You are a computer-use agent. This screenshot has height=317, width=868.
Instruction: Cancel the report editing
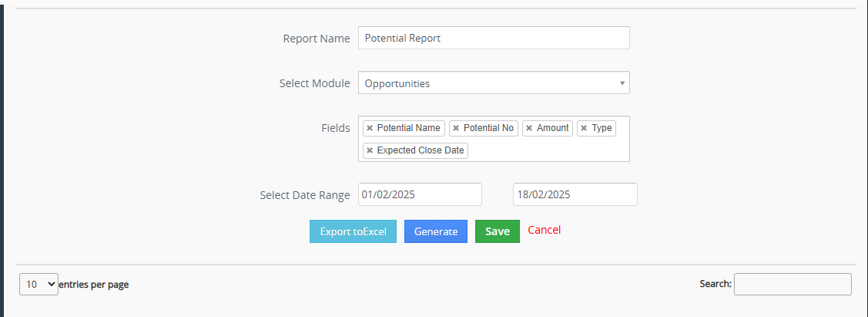click(545, 230)
